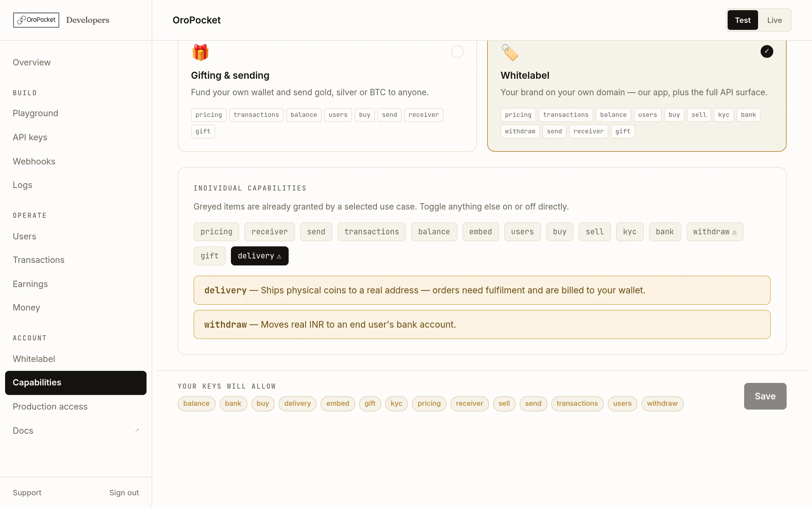
Task: Click the warning icon on withdraw chip
Action: (735, 232)
